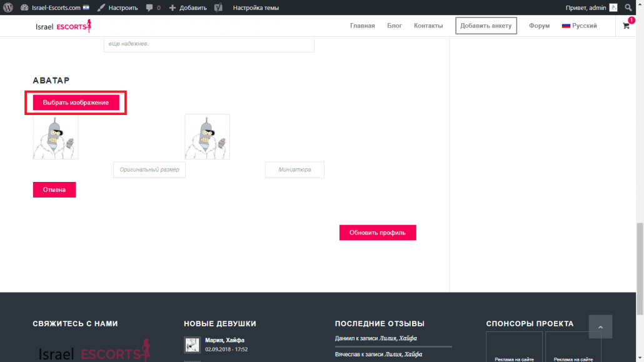This screenshot has height=362, width=644.
Task: Open comments bubble in admin bar
Action: pos(153,8)
